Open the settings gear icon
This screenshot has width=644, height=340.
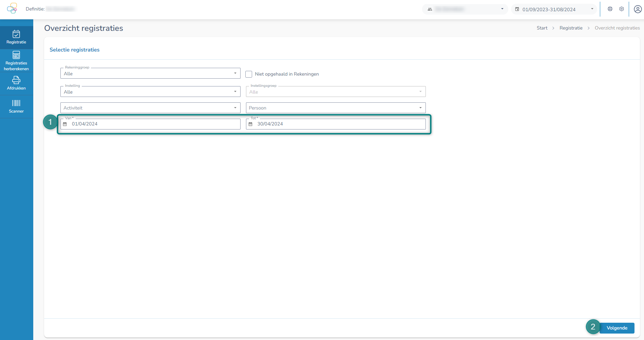(x=621, y=9)
